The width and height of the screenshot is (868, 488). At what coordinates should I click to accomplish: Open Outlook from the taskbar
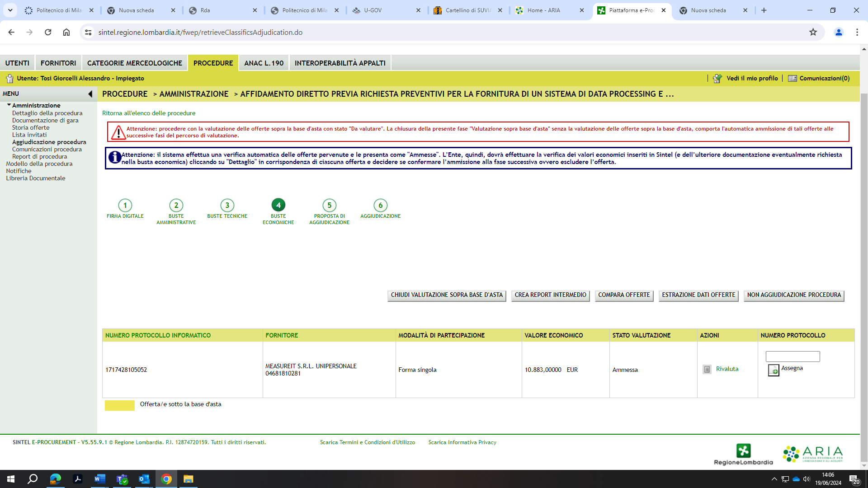point(144,479)
